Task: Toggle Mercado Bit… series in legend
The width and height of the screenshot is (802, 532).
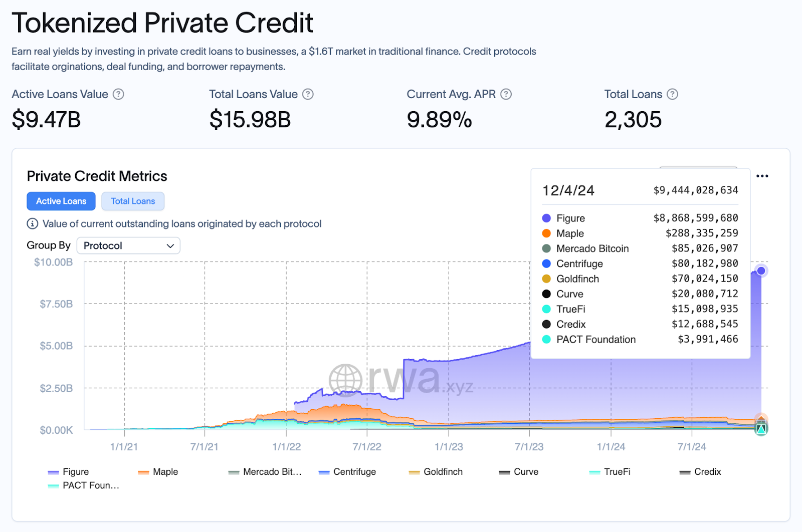Action: 265,472
